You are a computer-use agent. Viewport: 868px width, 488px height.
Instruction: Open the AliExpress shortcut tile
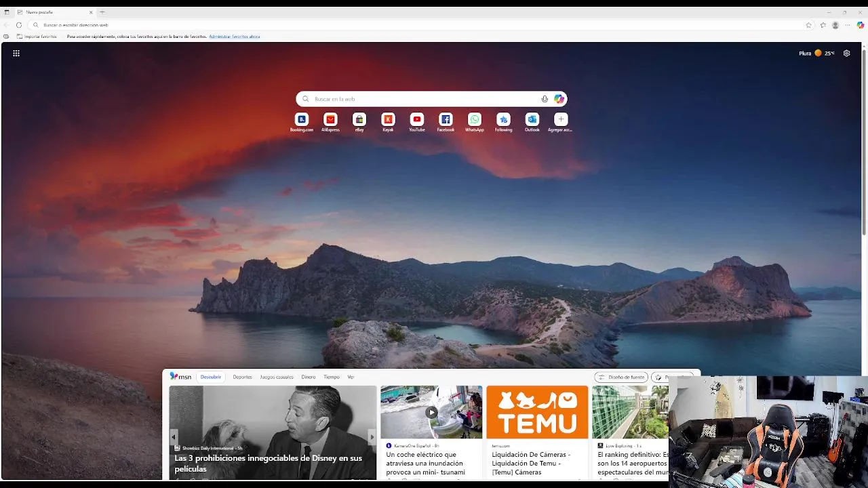[x=330, y=122]
